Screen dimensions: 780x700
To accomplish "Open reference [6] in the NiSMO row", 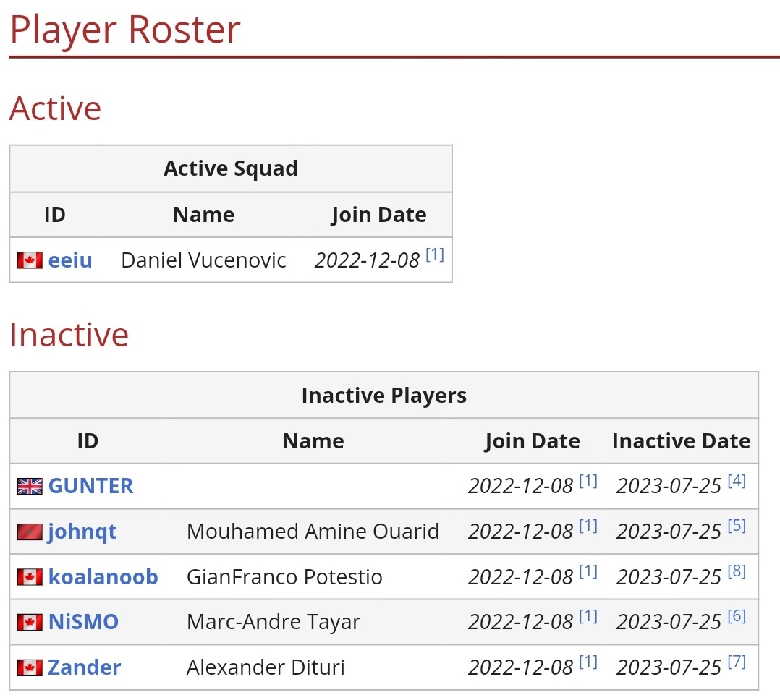I will pyautogui.click(x=736, y=616).
